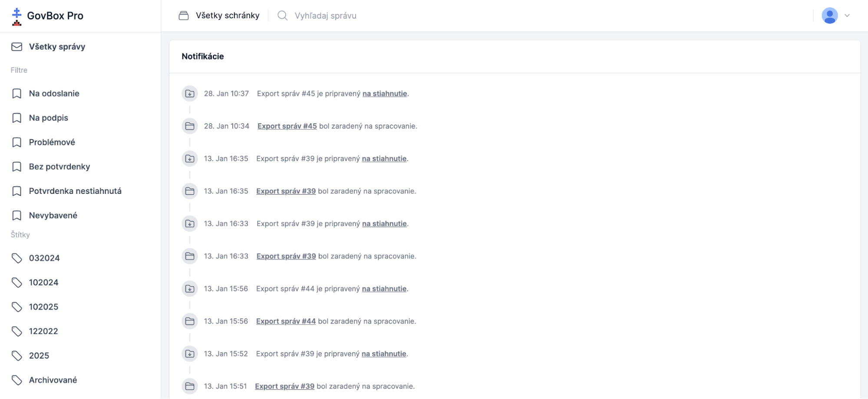Open the Všetky schránky mailbox selector

point(219,16)
